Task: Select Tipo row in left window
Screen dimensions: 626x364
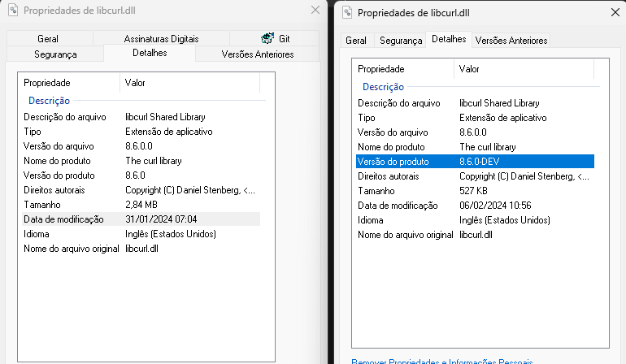Action: click(141, 132)
